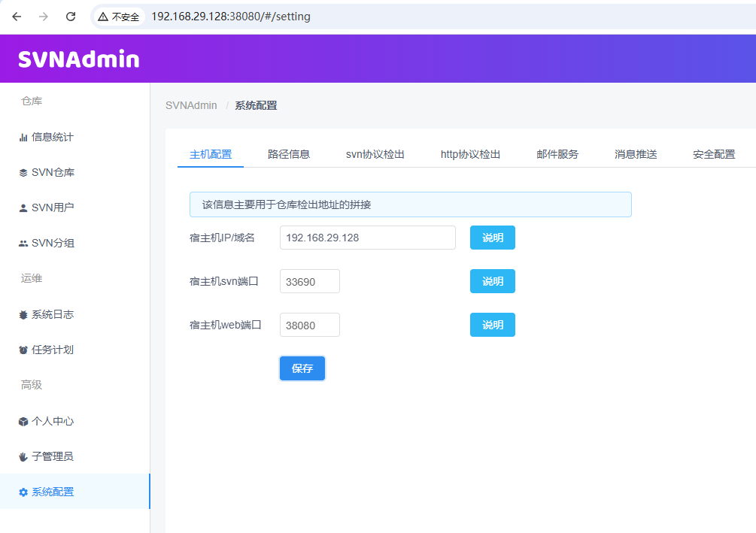Open 系统日志 in the sidebar
Viewport: 756px width, 533px height.
tap(74, 315)
